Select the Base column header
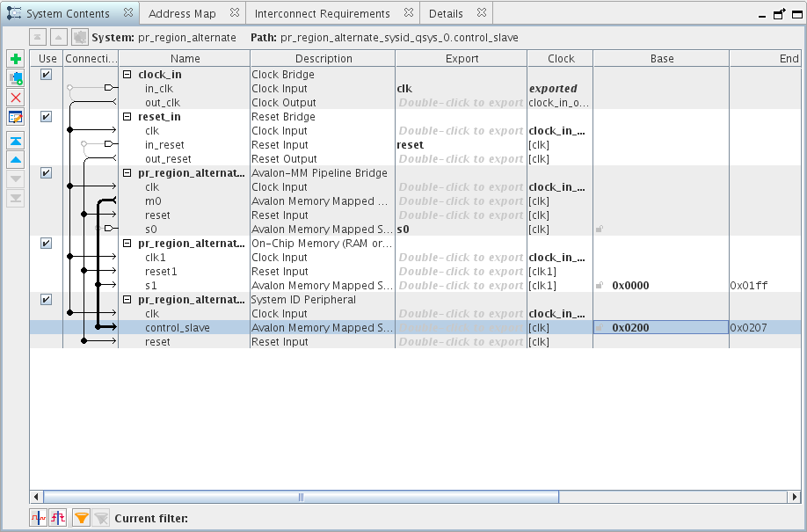Screen dimensions: 807x532 pyautogui.click(x=661, y=59)
